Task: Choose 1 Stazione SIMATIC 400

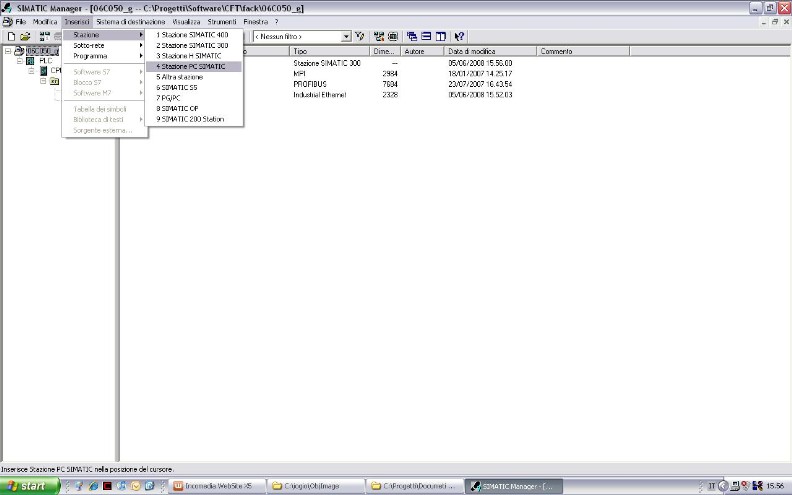Action: [194, 35]
